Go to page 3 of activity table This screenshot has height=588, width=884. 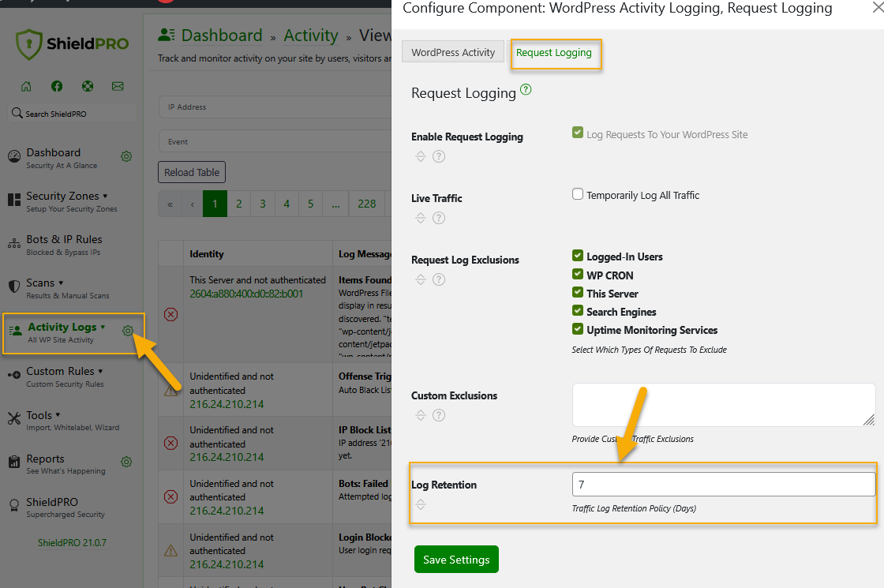click(263, 204)
